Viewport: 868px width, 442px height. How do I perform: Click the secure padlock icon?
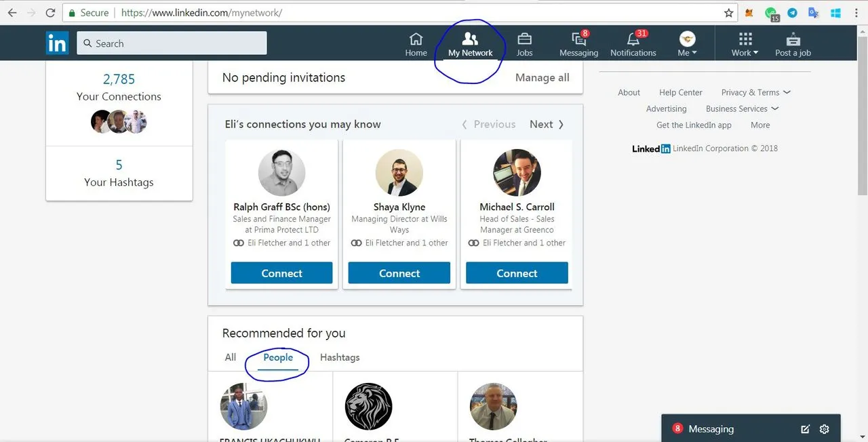pos(73,13)
